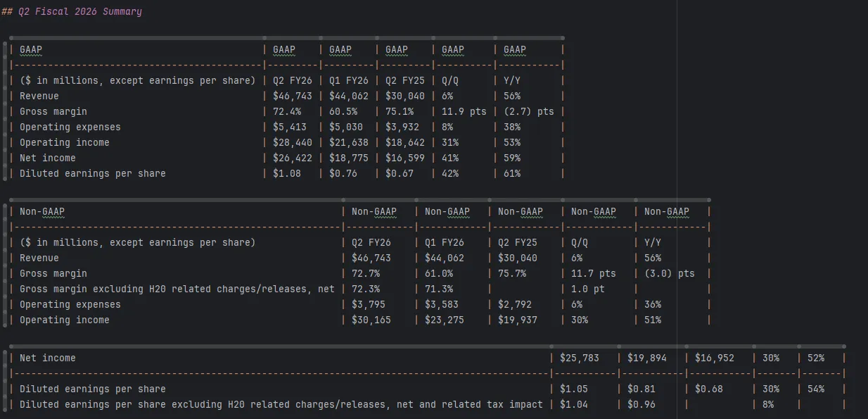868x419 pixels.
Task: Select the $21,638 operating income cell
Action: pyautogui.click(x=349, y=142)
